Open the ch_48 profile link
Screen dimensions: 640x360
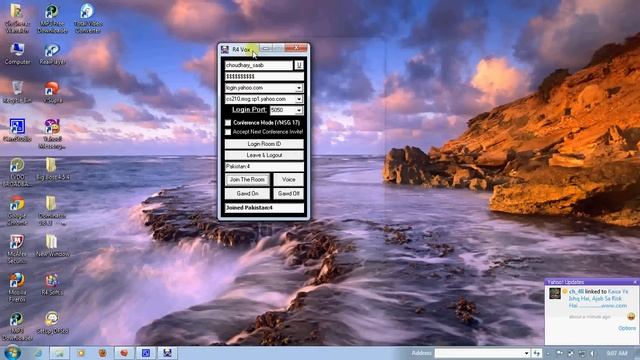[x=576, y=291]
